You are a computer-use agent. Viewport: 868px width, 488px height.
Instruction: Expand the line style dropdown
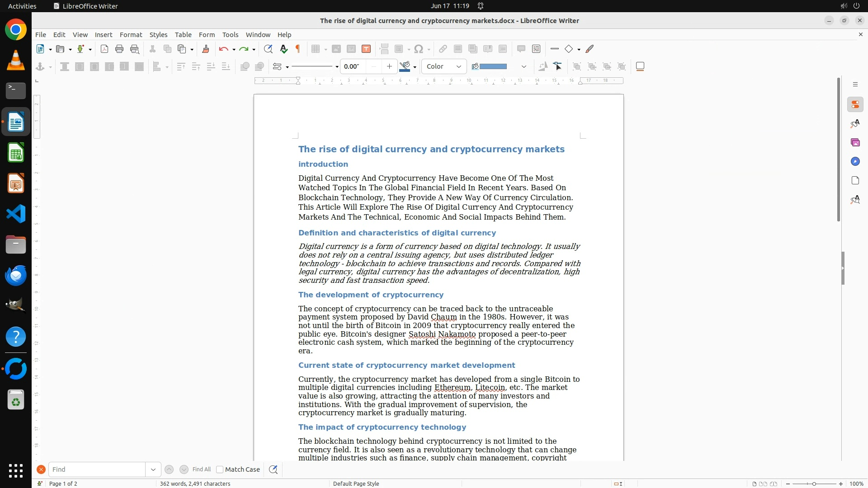pos(337,67)
